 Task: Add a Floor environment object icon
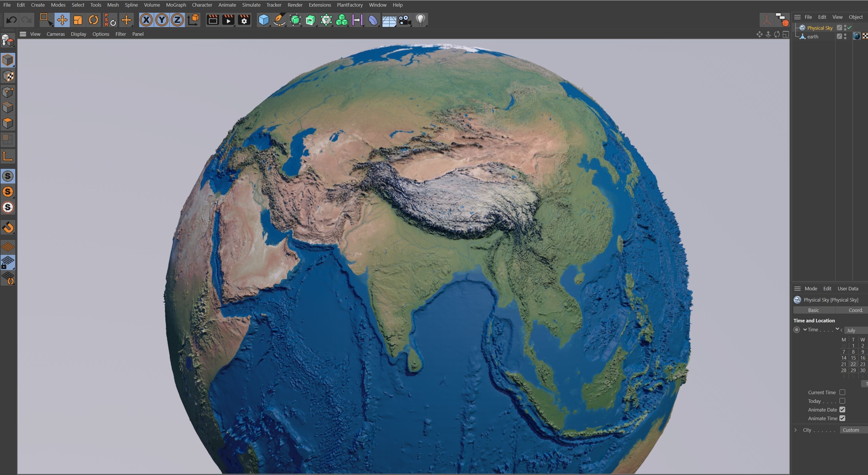click(389, 20)
